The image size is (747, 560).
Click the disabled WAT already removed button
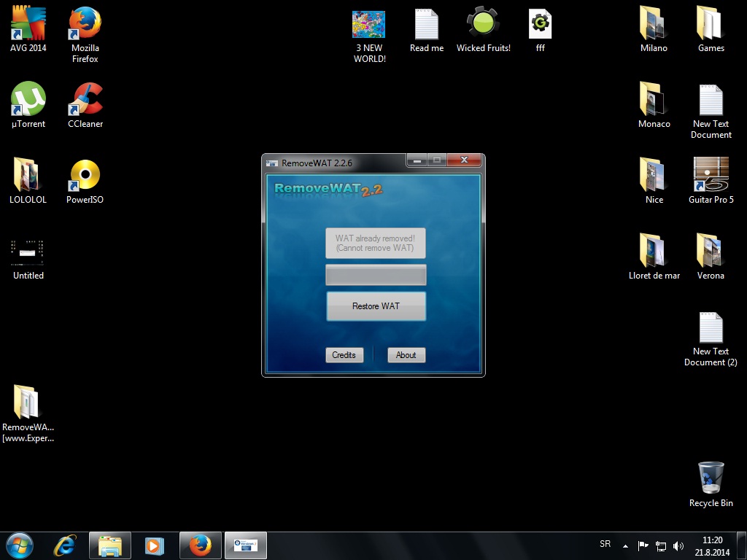click(376, 243)
